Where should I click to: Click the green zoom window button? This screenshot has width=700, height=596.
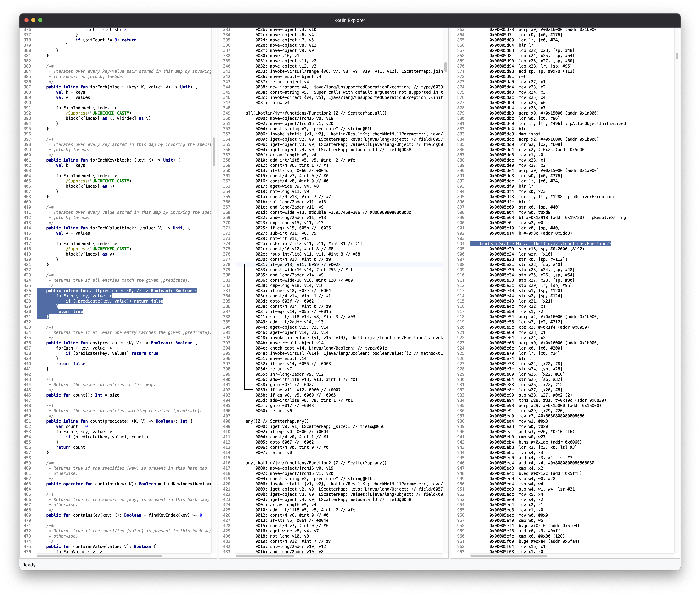41,20
